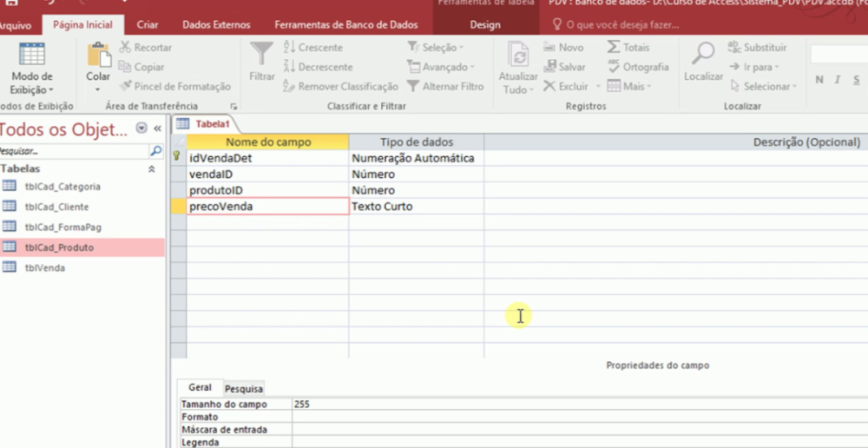Toggle Alternar Filtro

coord(445,87)
